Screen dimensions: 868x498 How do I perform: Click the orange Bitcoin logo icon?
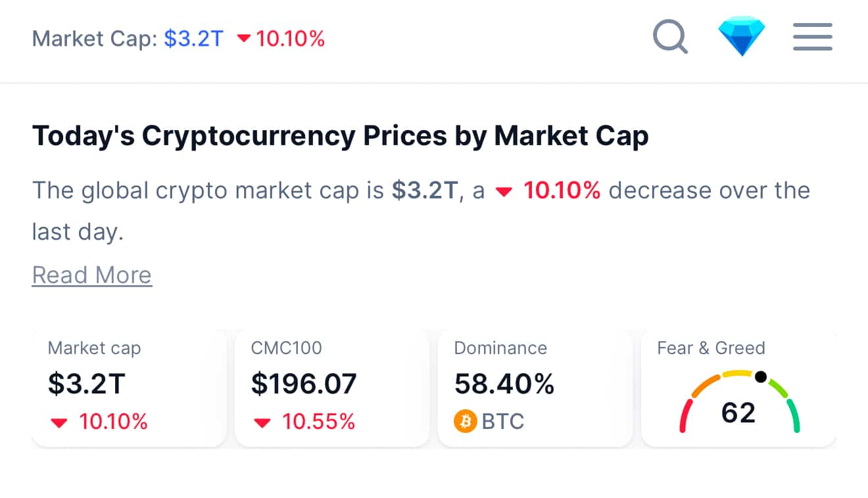[x=465, y=421]
